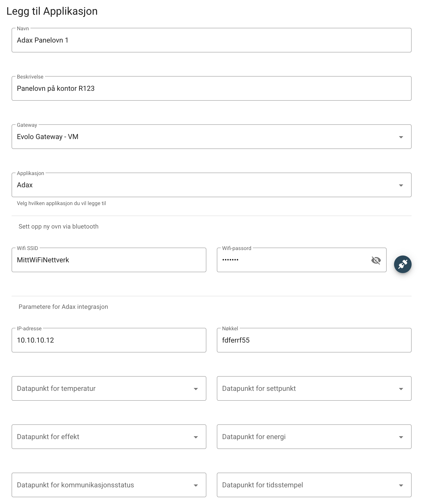421x504 pixels.
Task: Click the energi dropdown arrow icon
Action: pos(401,437)
